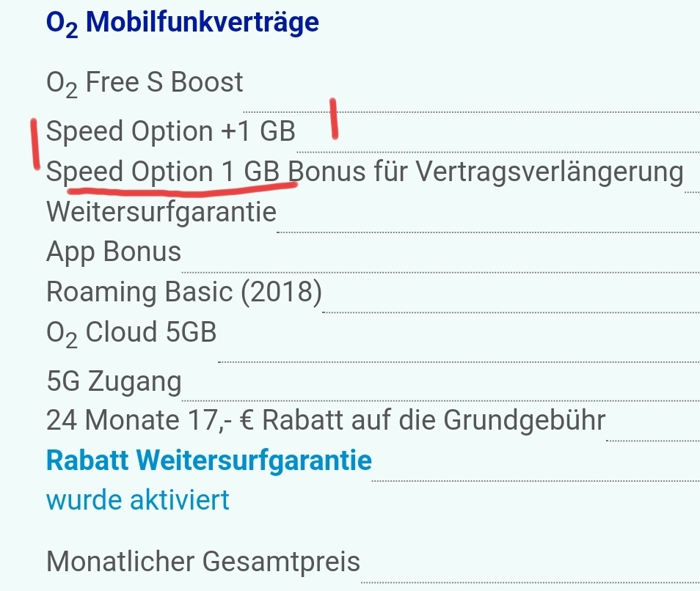Click the word Grundgebühr in the discount line
Image resolution: width=700 pixels, height=591 pixels.
(x=525, y=420)
